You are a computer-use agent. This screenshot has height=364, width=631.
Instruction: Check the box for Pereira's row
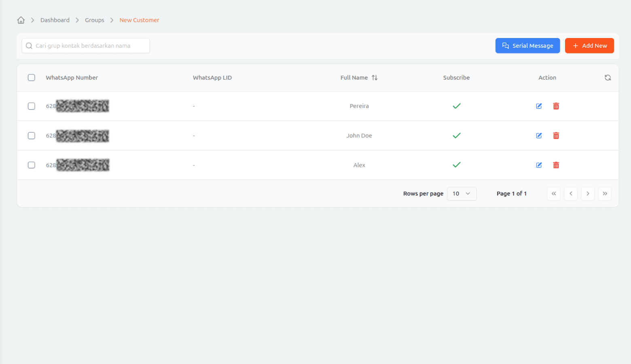click(x=32, y=106)
